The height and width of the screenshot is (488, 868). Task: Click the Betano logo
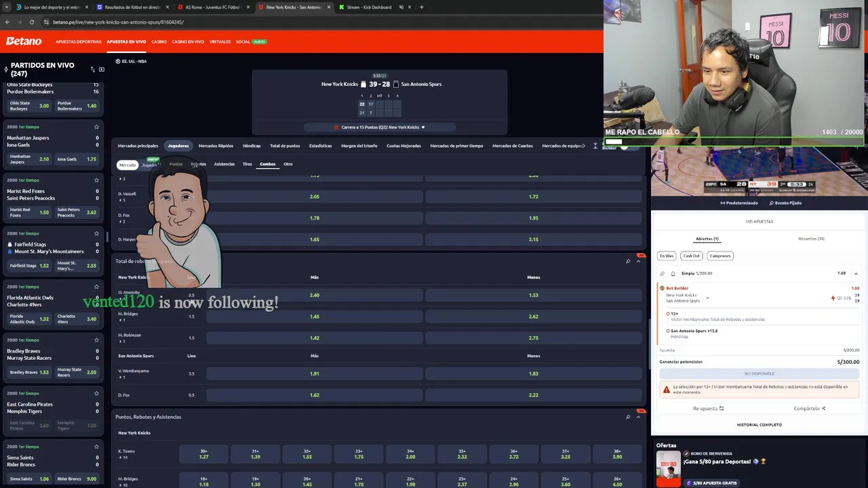coord(24,41)
